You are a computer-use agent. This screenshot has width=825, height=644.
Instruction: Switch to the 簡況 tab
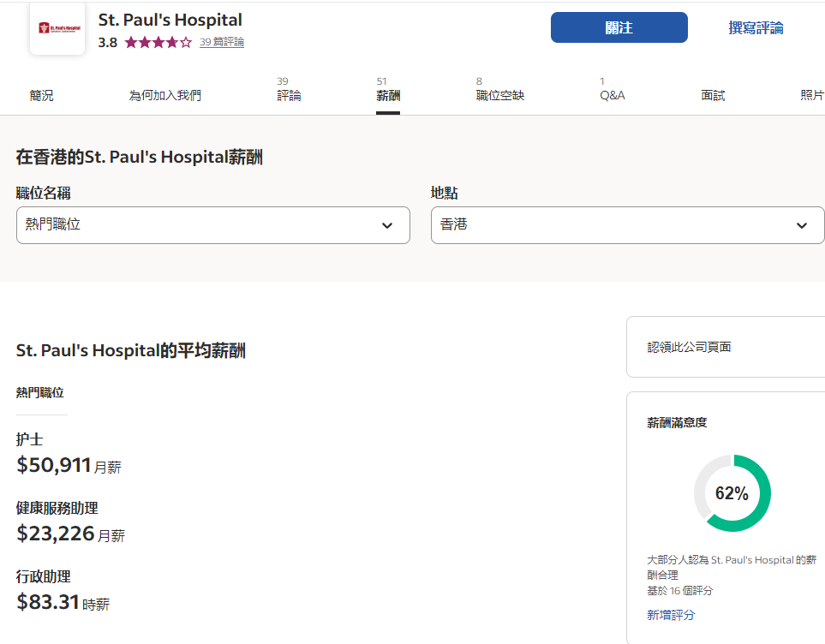(x=42, y=95)
